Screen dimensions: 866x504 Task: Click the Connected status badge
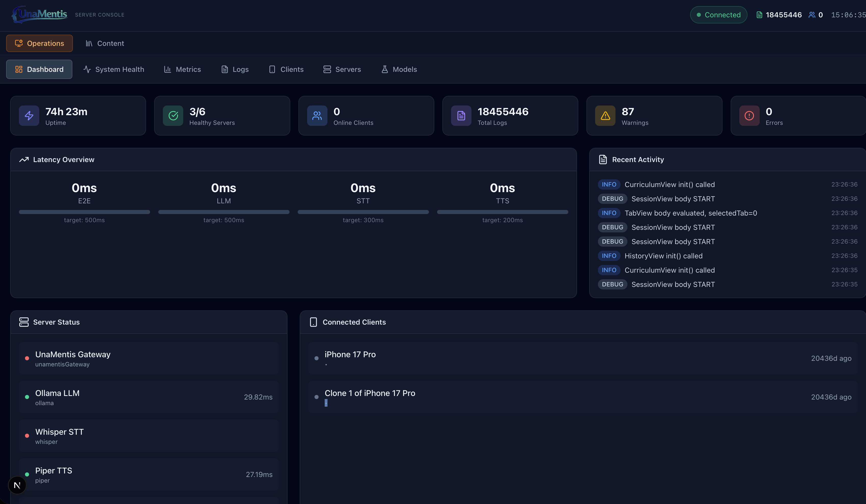tap(718, 15)
